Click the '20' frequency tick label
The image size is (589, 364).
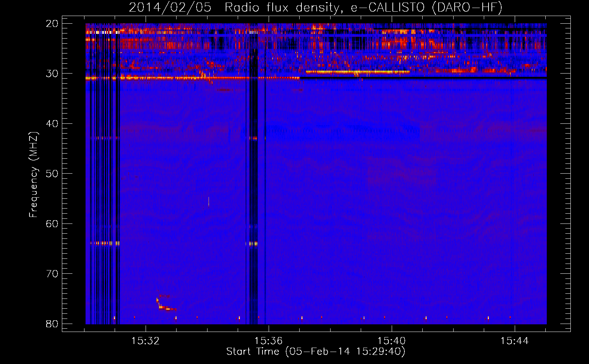(52, 24)
